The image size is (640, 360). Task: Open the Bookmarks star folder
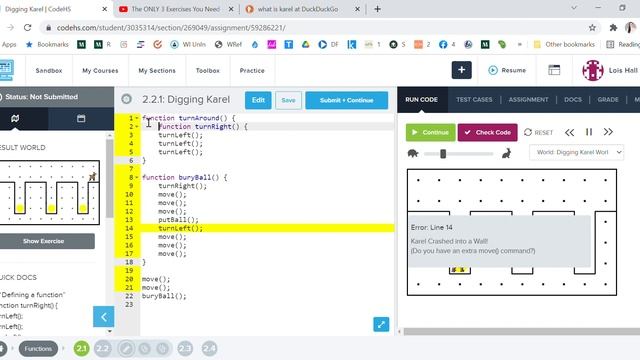point(47,44)
